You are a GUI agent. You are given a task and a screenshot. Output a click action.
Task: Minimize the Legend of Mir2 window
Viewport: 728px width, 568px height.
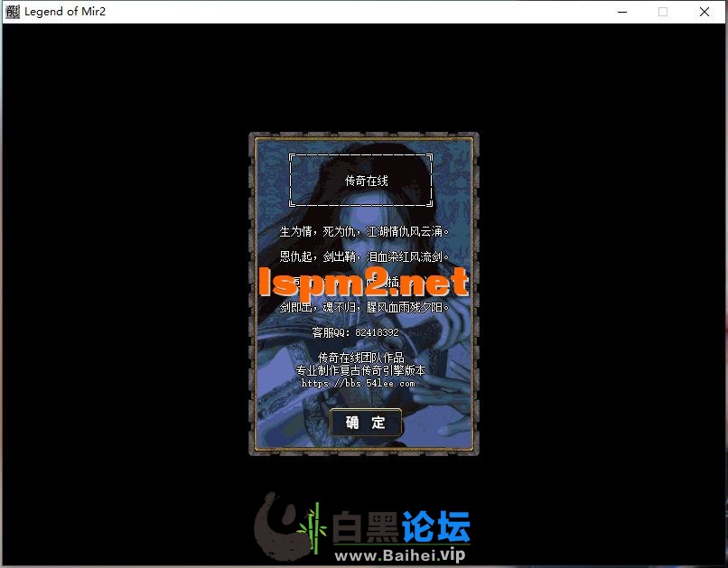622,12
